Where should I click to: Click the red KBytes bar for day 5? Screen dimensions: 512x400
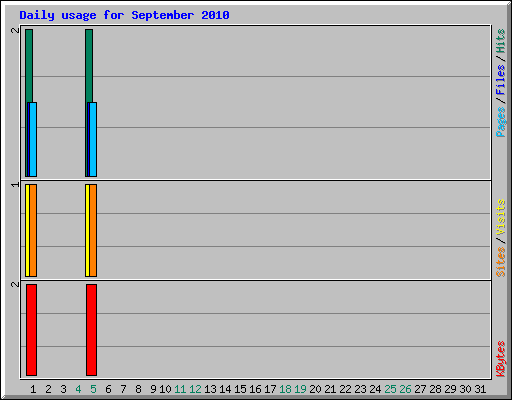pos(91,330)
